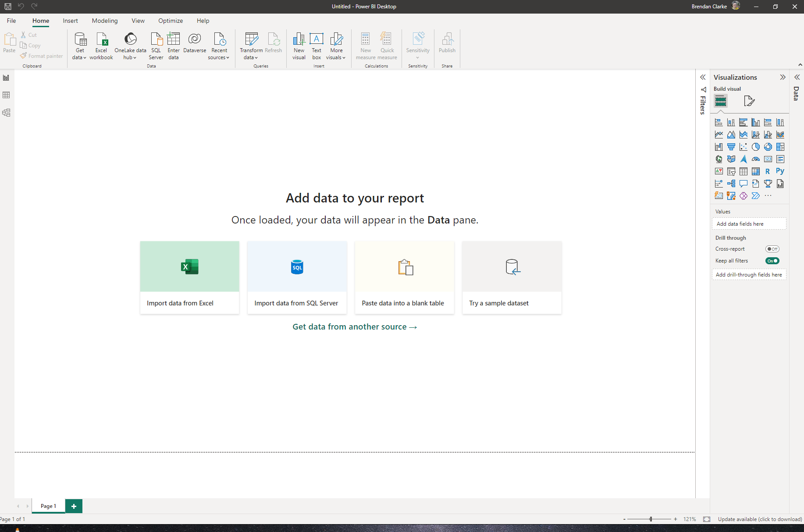
Task: Select the funnel chart visual icon
Action: [x=731, y=147]
